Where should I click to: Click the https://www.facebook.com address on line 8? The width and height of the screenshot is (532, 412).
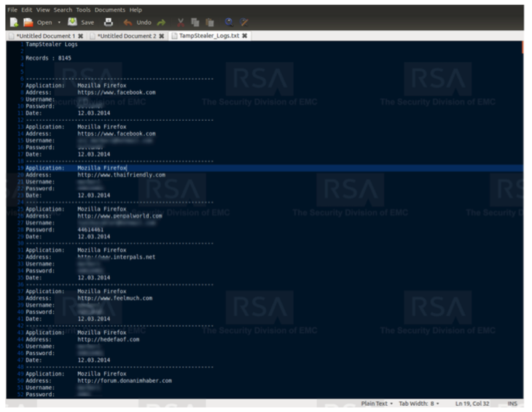pos(117,92)
